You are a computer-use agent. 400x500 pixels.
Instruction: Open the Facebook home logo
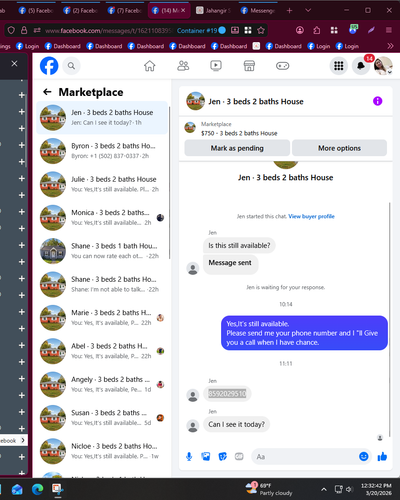click(x=49, y=66)
